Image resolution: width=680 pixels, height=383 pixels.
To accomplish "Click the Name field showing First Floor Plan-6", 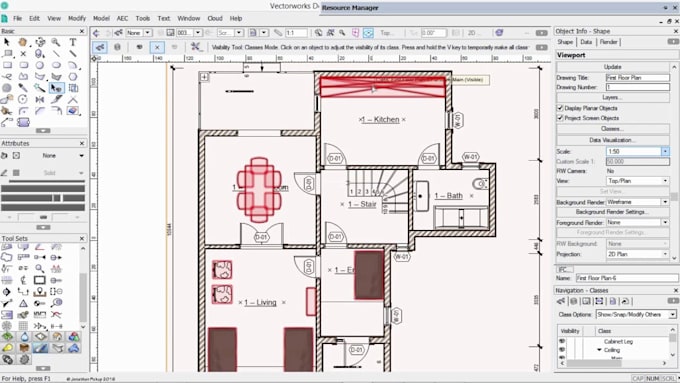I will (x=627, y=278).
